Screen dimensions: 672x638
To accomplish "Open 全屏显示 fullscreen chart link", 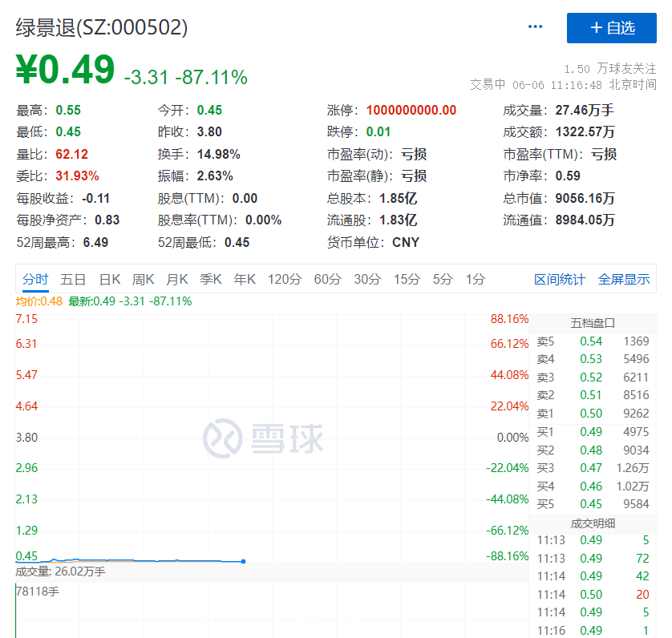I will click(x=624, y=280).
